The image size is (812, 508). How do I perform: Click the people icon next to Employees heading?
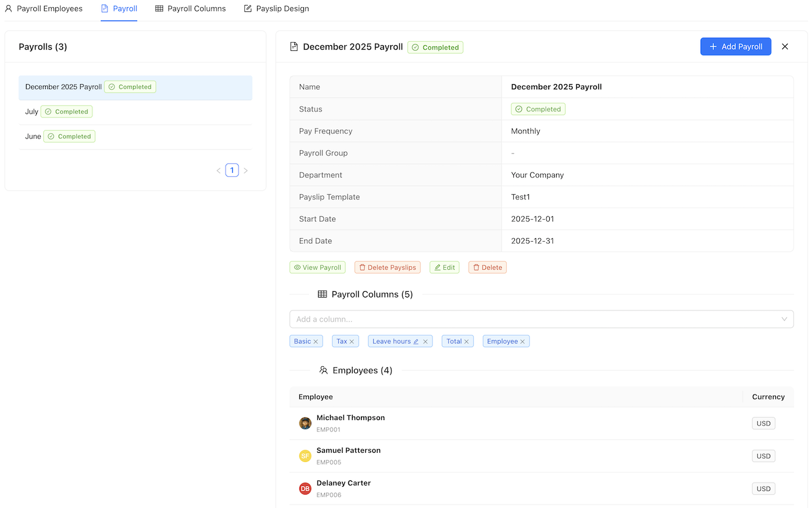[x=324, y=370]
